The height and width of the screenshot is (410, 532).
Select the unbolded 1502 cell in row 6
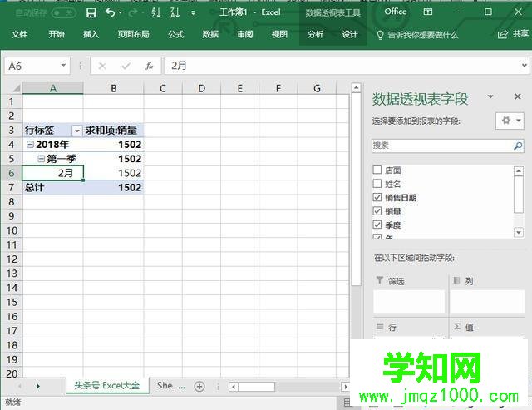113,173
